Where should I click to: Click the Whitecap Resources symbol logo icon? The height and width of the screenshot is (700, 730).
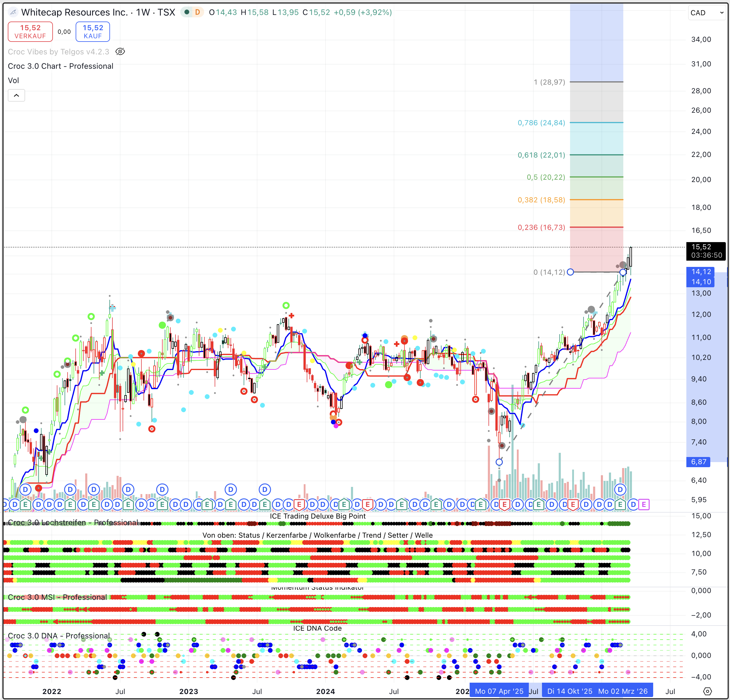[13, 12]
